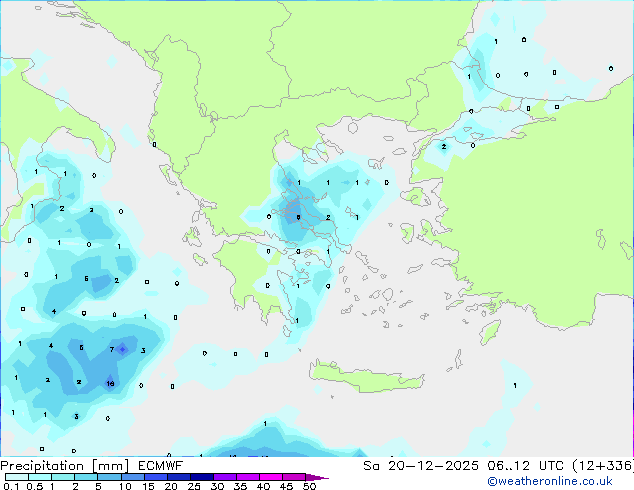Click the legend scale label '45'
Viewport: 634px width, 490px height.
click(x=286, y=486)
